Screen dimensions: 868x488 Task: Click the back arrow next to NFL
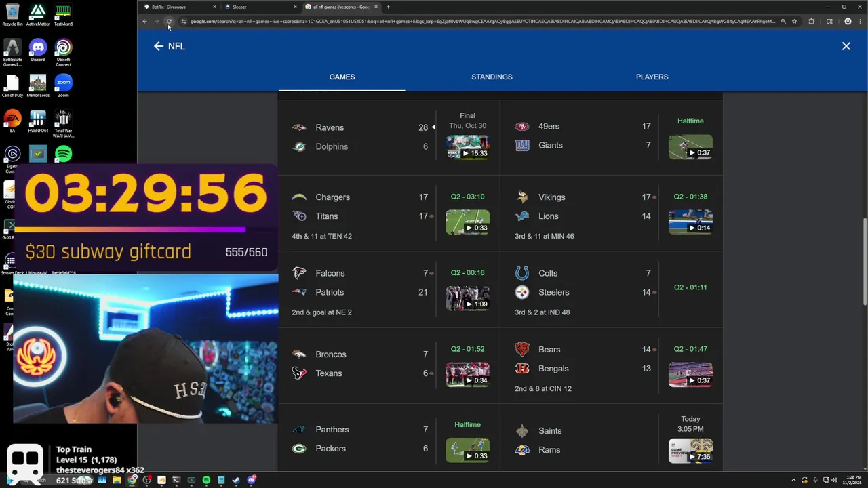coord(158,46)
